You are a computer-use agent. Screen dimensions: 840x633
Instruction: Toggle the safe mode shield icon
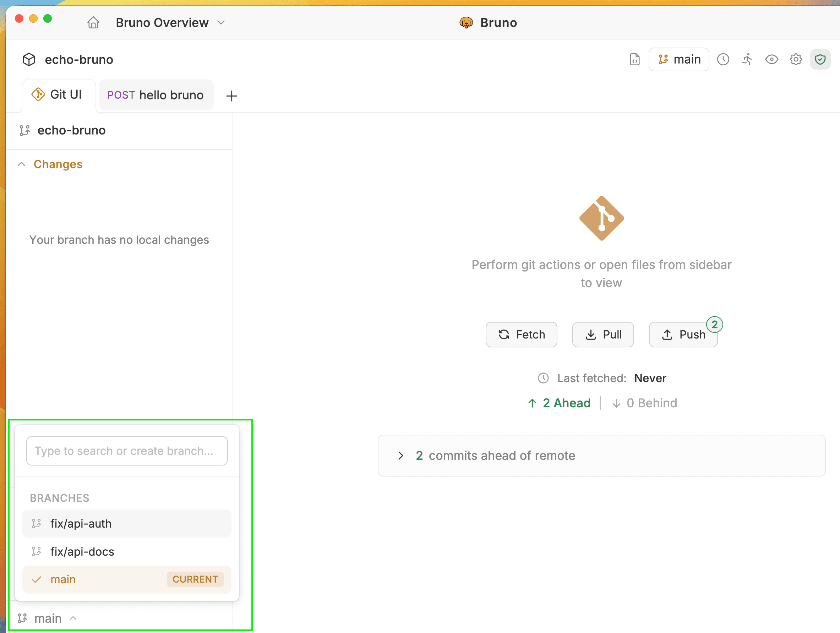(x=820, y=59)
